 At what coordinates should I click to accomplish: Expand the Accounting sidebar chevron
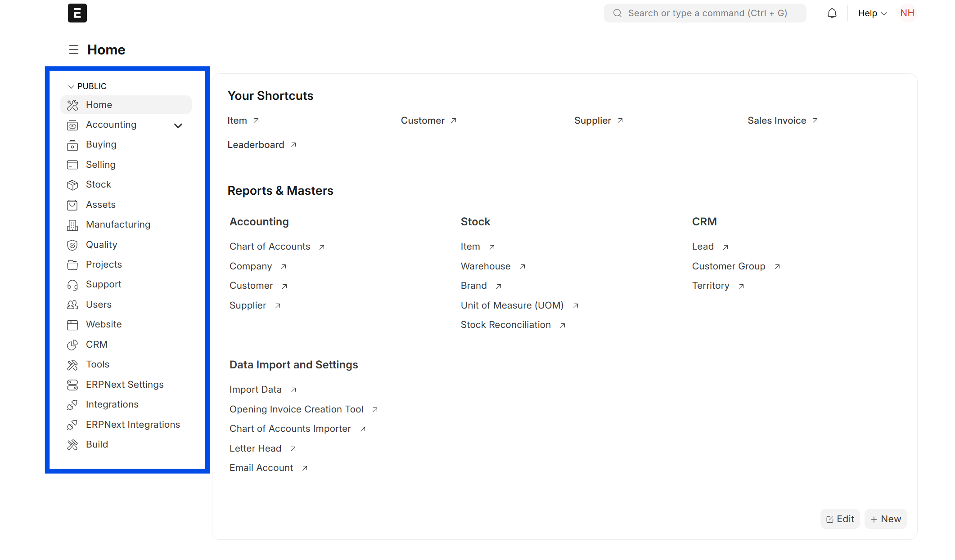178,125
